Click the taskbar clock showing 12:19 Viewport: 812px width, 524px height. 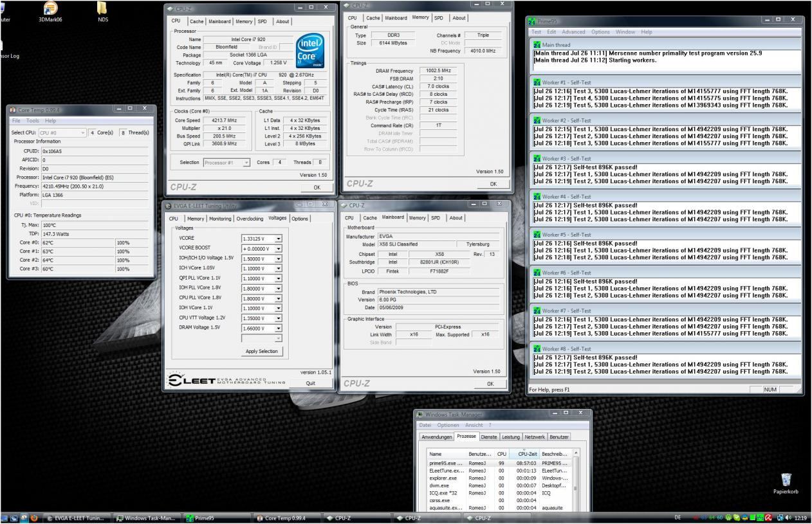tap(801, 518)
